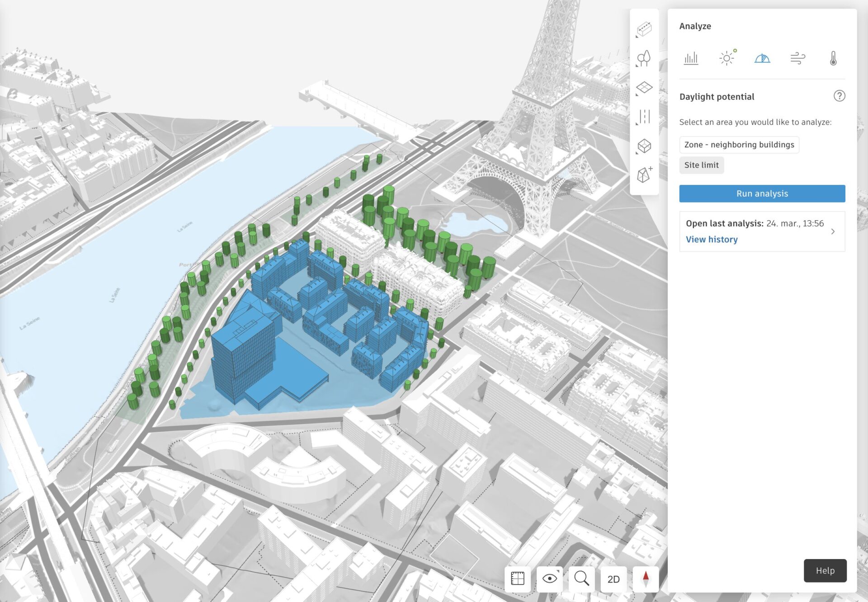Viewport: 868px width, 602px height.
Task: Toggle the section ruler view icon
Action: coord(517,579)
